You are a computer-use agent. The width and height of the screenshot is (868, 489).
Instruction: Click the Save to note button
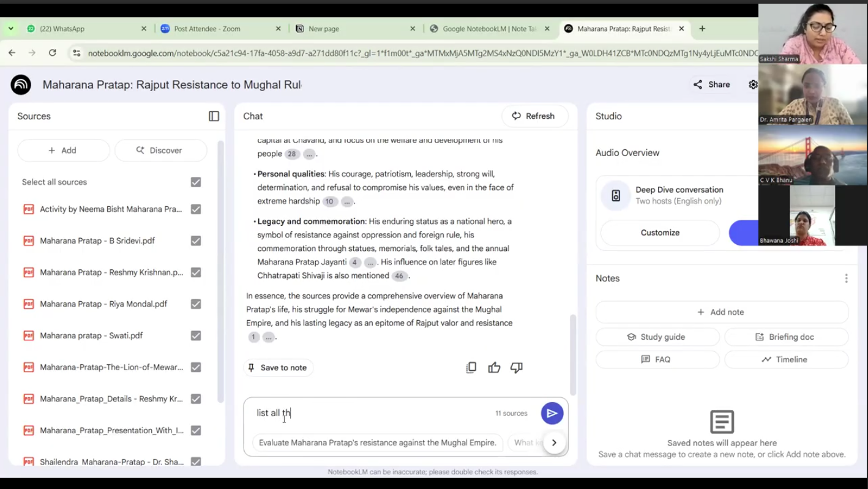pyautogui.click(x=278, y=368)
